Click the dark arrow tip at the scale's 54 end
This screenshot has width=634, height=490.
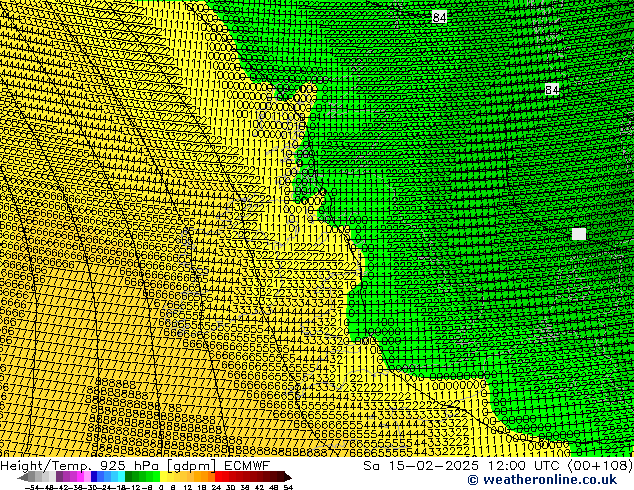(287, 477)
